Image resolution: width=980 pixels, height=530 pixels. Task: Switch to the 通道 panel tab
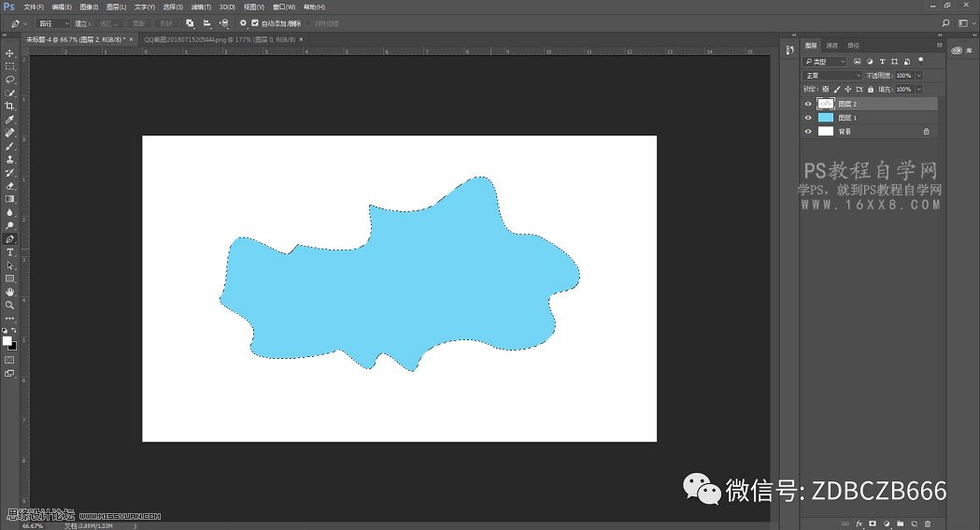click(x=831, y=45)
